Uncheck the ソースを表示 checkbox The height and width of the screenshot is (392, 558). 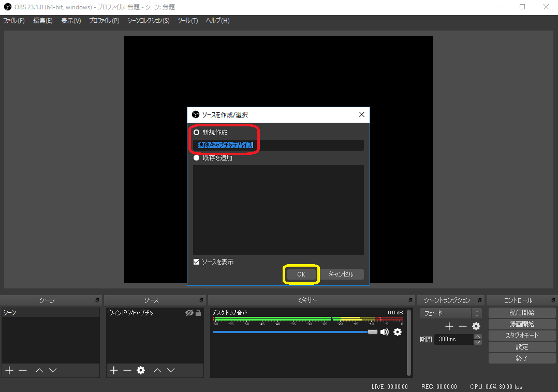(x=197, y=262)
